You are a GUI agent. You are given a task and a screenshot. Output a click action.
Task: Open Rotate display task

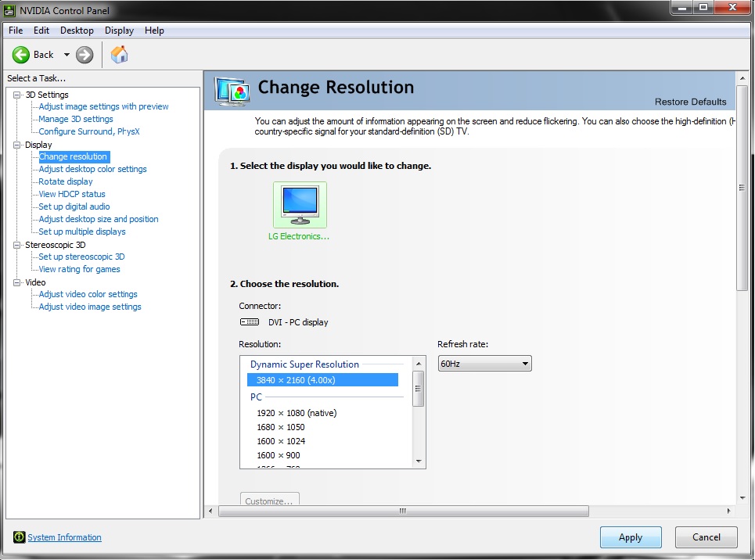pyautogui.click(x=66, y=181)
